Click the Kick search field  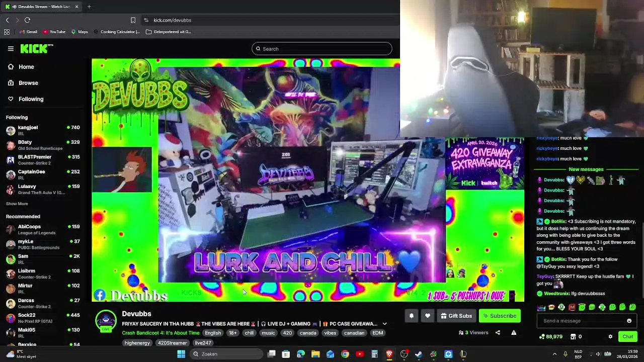(x=322, y=49)
